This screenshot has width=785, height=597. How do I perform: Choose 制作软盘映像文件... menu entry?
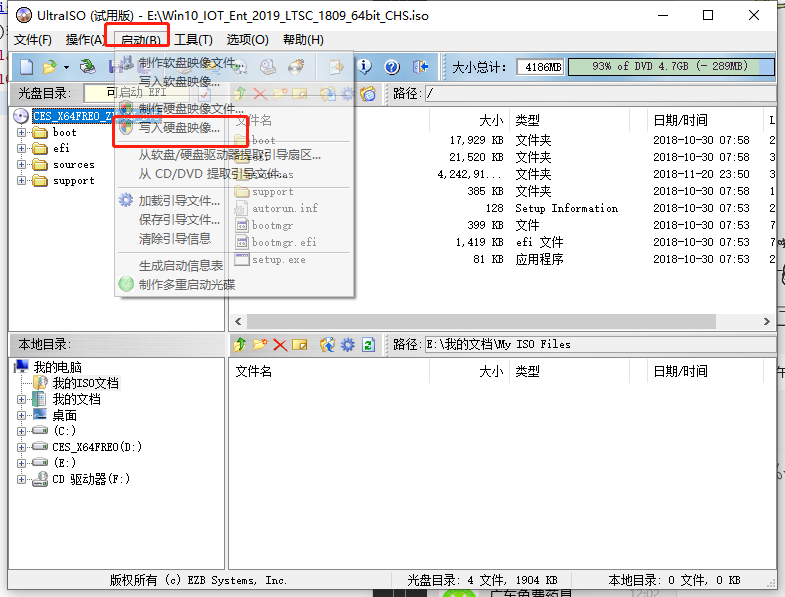(x=234, y=63)
